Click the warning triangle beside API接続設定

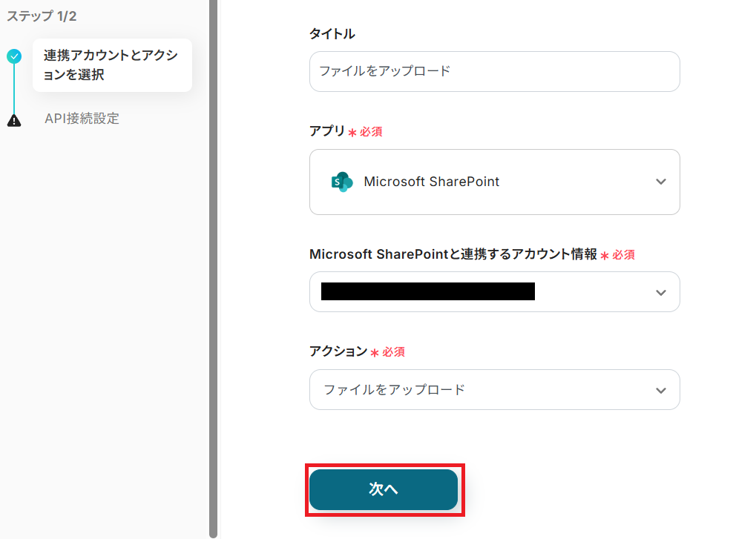(x=14, y=120)
